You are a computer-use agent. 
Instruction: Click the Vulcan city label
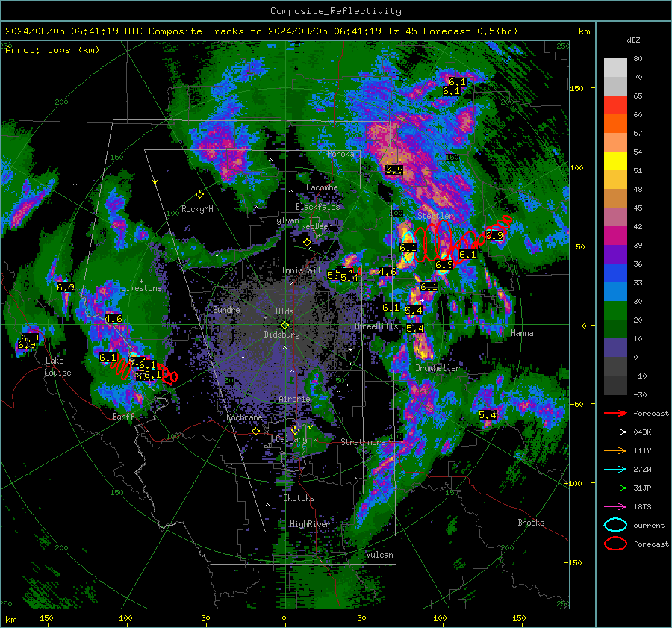(x=379, y=555)
